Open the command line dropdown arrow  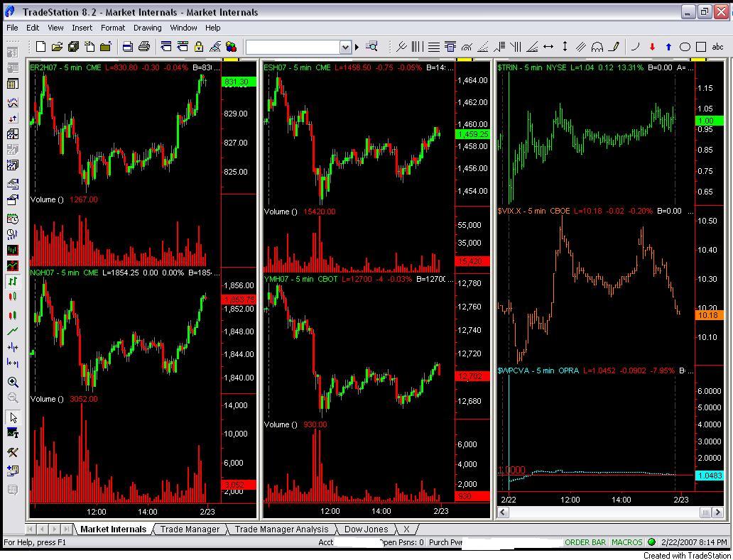(345, 47)
